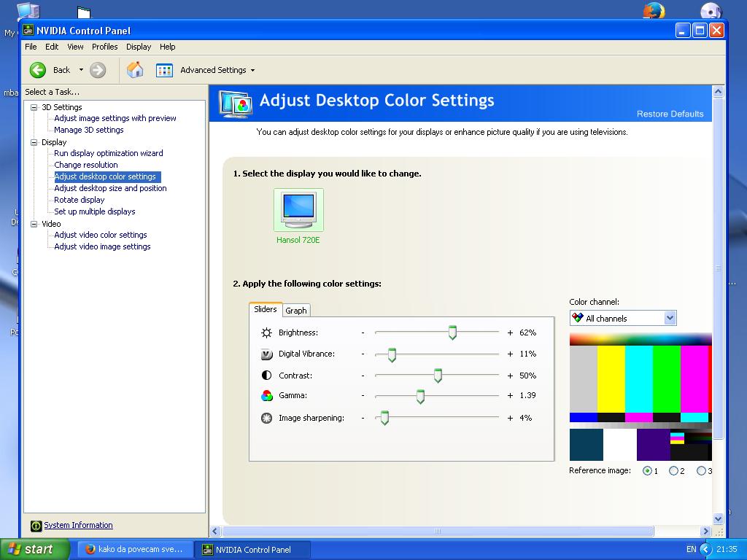Click the Brightness sun icon
Image resolution: width=747 pixels, height=560 pixels.
267,332
